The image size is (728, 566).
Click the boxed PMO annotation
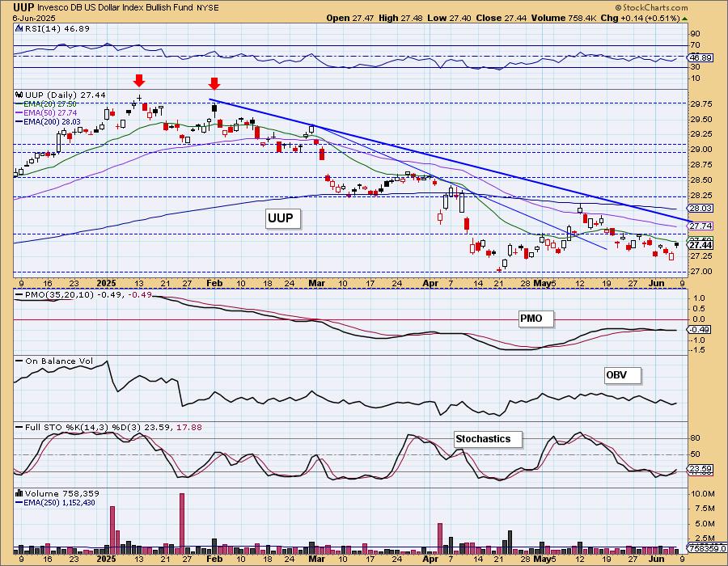[536, 319]
